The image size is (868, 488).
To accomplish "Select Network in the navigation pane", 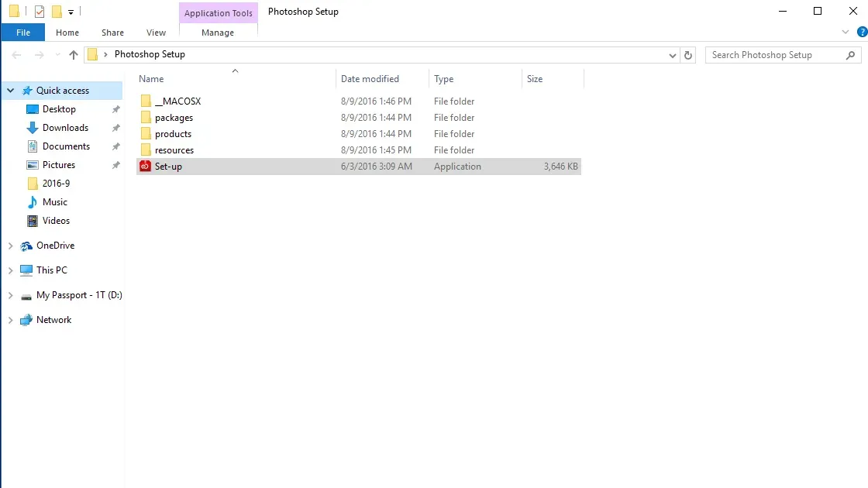I will pyautogui.click(x=53, y=320).
